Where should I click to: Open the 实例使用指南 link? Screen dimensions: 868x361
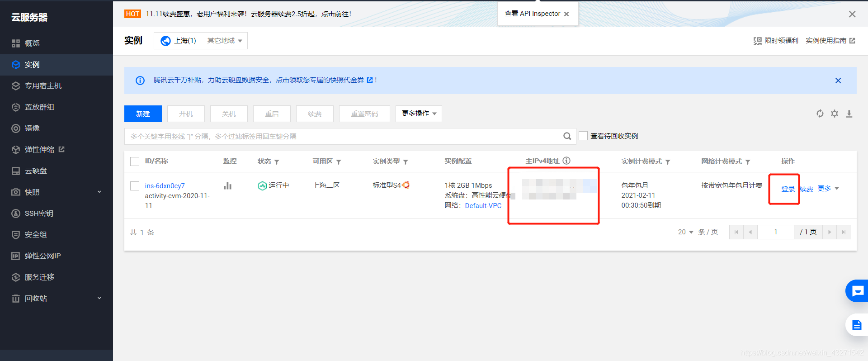[x=830, y=41]
